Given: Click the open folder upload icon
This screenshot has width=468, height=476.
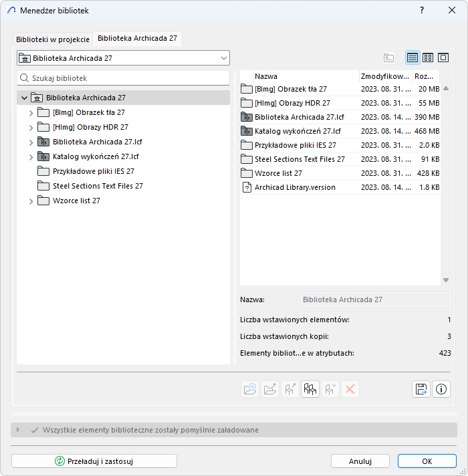Looking at the screenshot, I should coord(270,389).
